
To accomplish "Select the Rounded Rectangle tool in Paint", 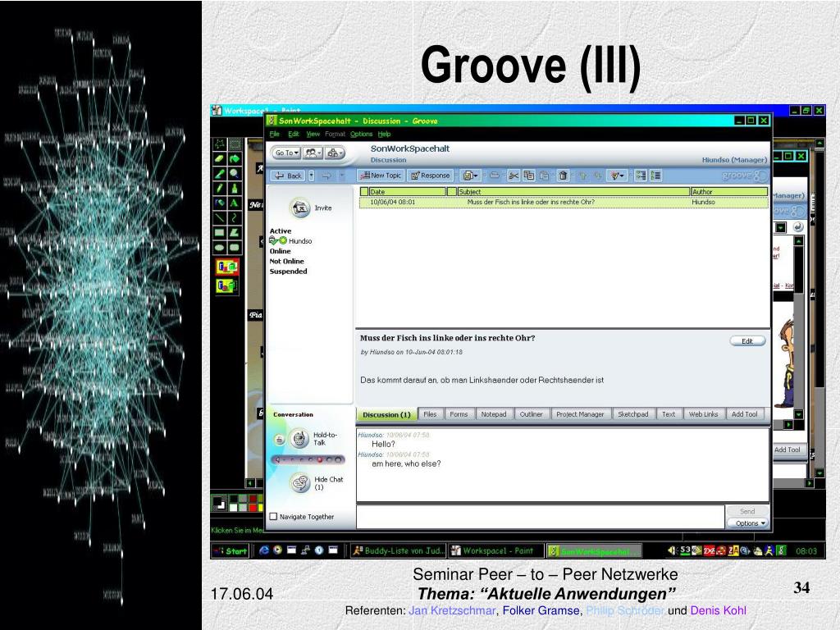I will [x=234, y=248].
